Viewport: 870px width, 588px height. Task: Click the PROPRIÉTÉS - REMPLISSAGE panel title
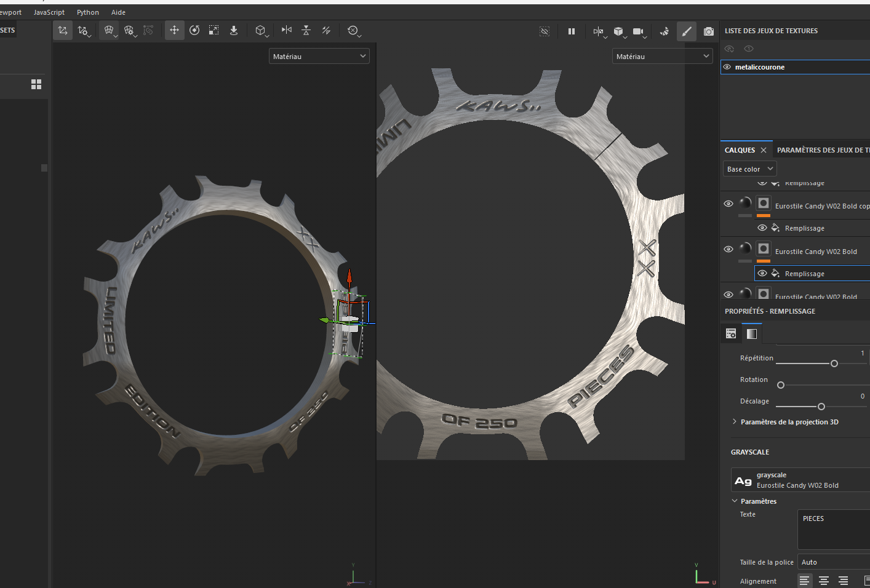(770, 311)
